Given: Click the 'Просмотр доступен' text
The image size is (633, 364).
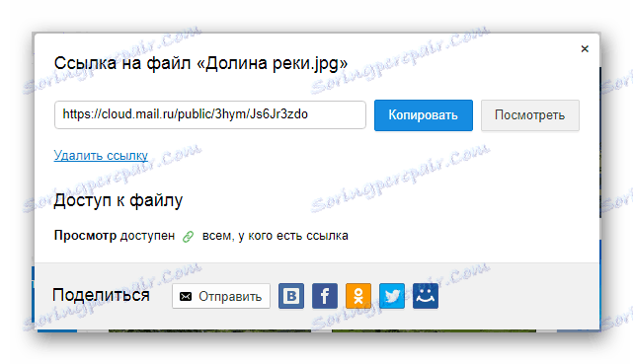Looking at the screenshot, I should click(115, 236).
